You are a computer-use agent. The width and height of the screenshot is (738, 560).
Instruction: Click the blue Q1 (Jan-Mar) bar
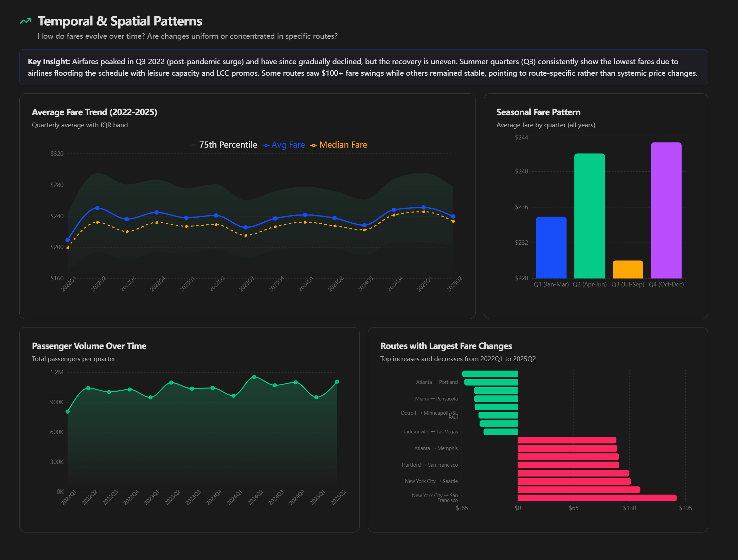pos(551,248)
